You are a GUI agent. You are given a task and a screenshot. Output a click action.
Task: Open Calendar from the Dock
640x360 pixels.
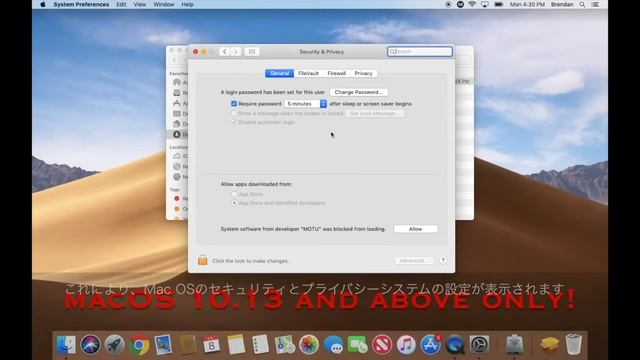point(211,345)
